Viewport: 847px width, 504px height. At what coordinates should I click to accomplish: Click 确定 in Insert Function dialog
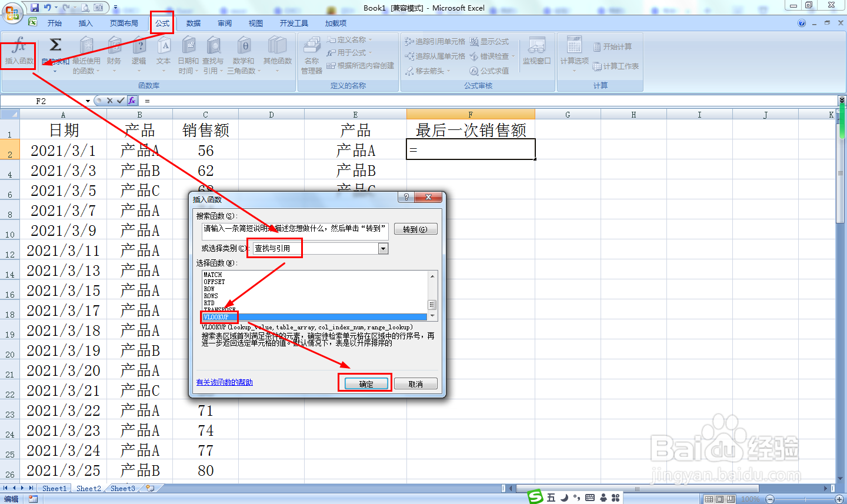click(x=366, y=384)
